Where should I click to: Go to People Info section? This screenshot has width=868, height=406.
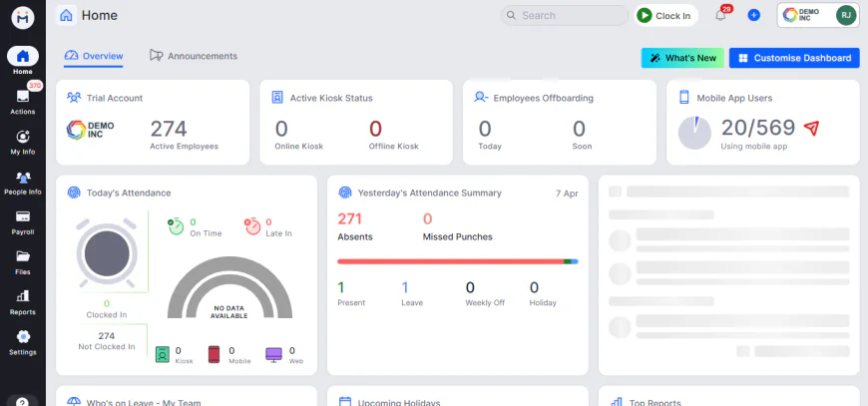click(x=22, y=178)
